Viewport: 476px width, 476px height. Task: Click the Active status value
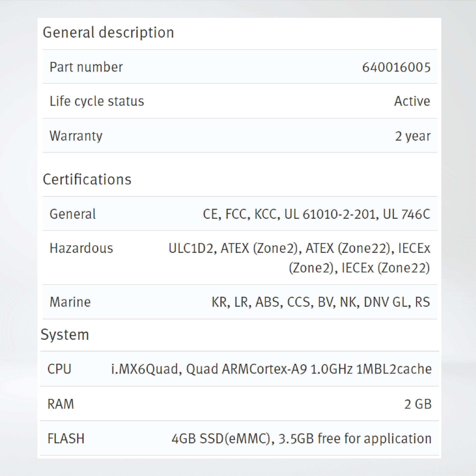[412, 101]
